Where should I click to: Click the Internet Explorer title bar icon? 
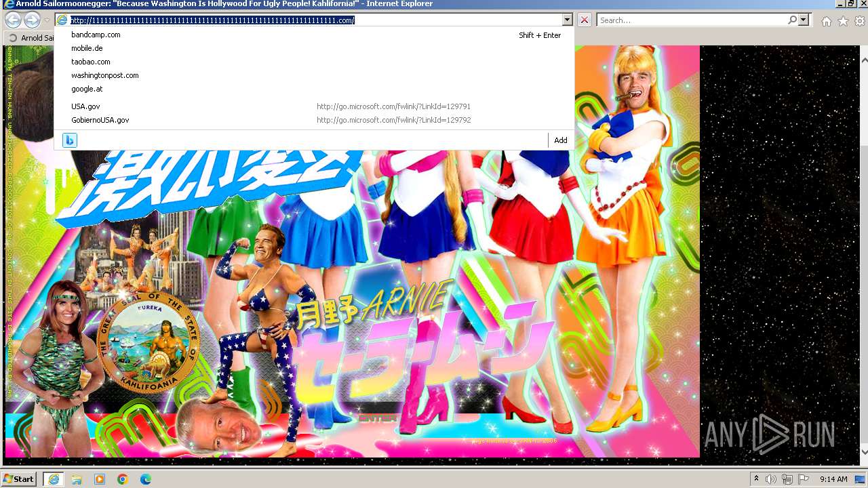click(x=9, y=4)
